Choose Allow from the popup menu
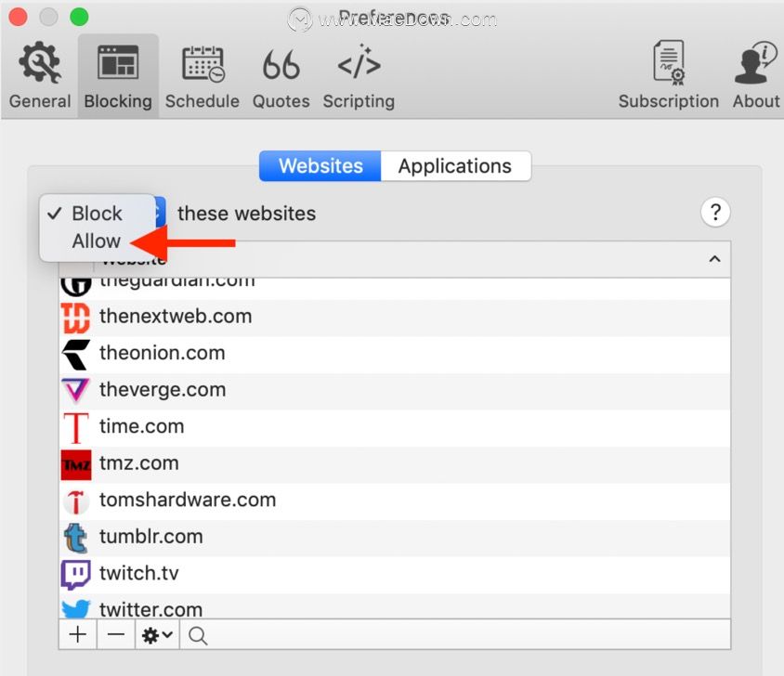 coord(97,241)
